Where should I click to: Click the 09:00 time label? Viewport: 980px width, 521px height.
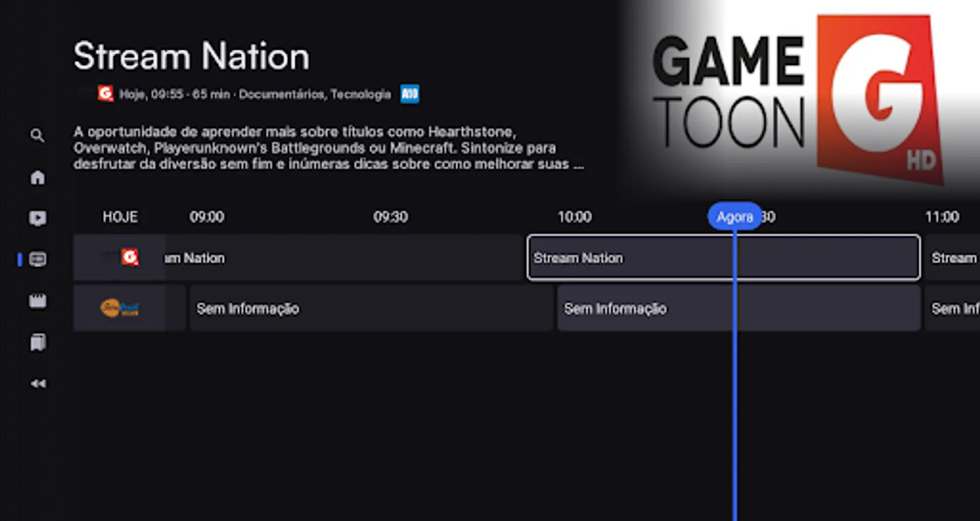coord(207,217)
